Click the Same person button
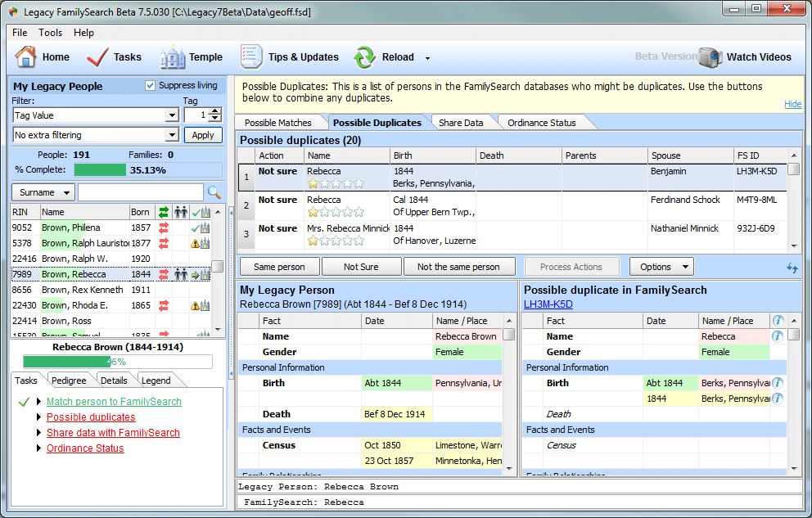The height and width of the screenshot is (518, 812). pos(279,267)
